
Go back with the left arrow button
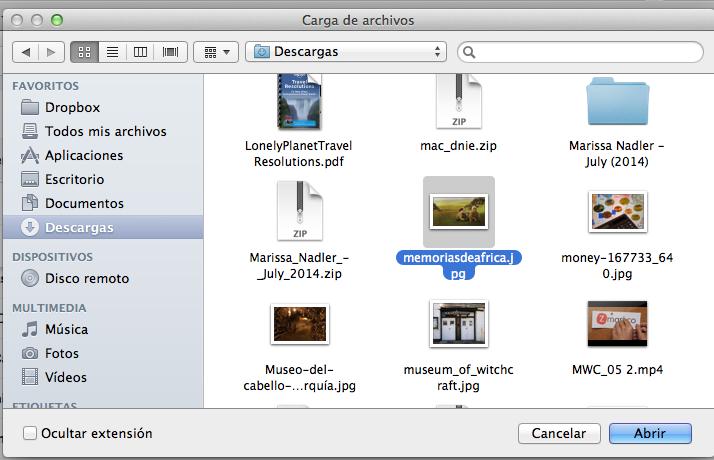(26, 51)
